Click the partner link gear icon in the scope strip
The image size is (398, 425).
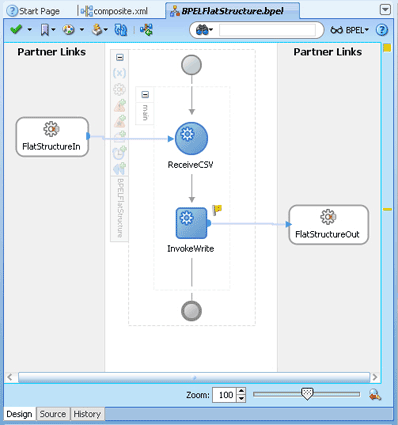(119, 89)
